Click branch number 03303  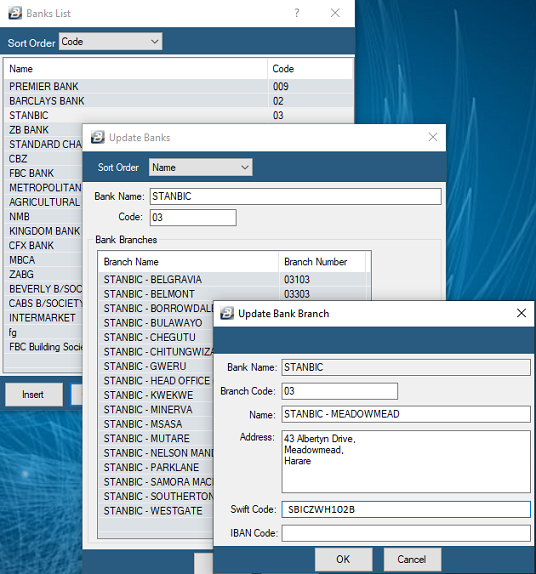point(297,294)
